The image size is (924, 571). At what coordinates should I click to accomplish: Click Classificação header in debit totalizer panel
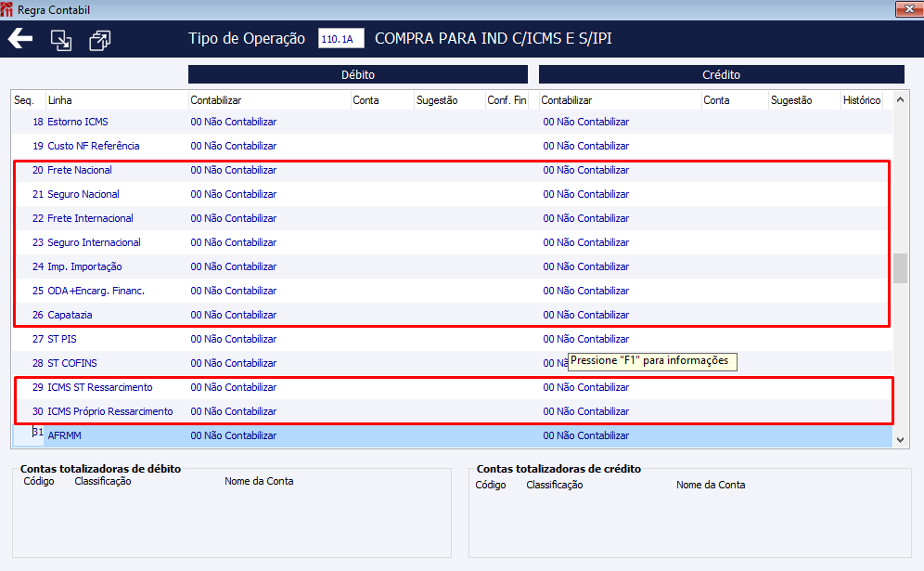click(x=103, y=481)
